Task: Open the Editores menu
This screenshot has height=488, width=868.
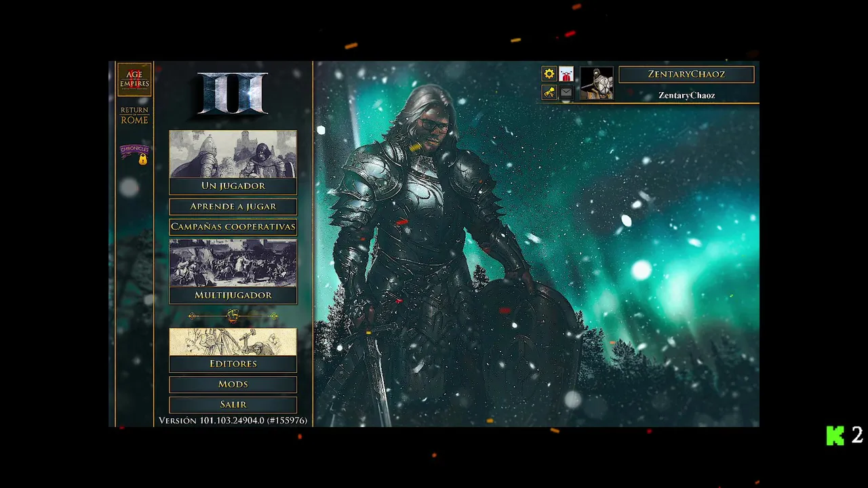Action: (x=233, y=364)
